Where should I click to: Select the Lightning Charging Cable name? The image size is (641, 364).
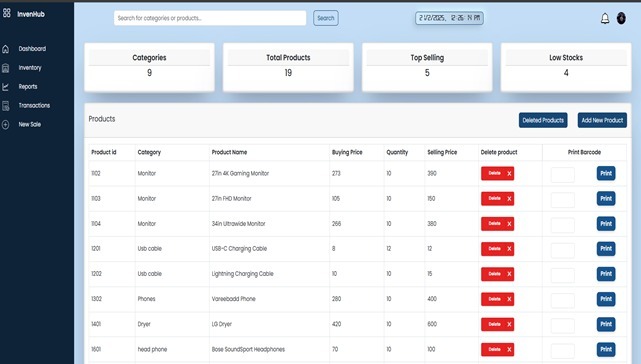tap(242, 274)
